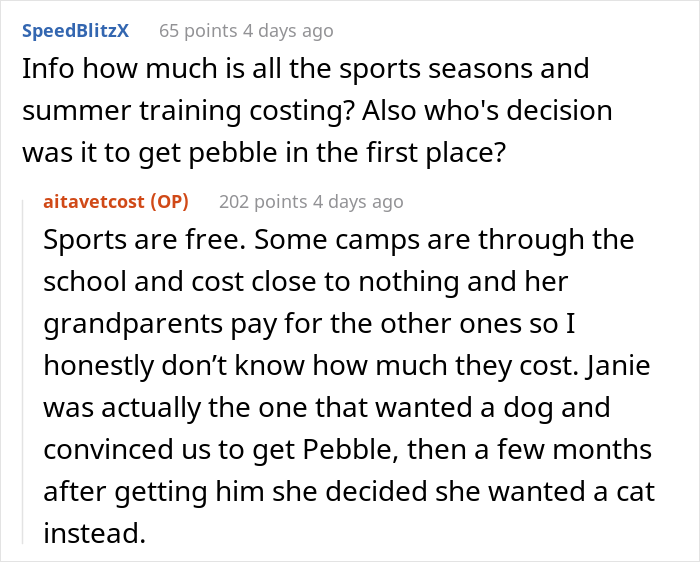The width and height of the screenshot is (700, 562).
Task: Open the OP reply's '4 days ago' timestamp
Action: pos(359,202)
